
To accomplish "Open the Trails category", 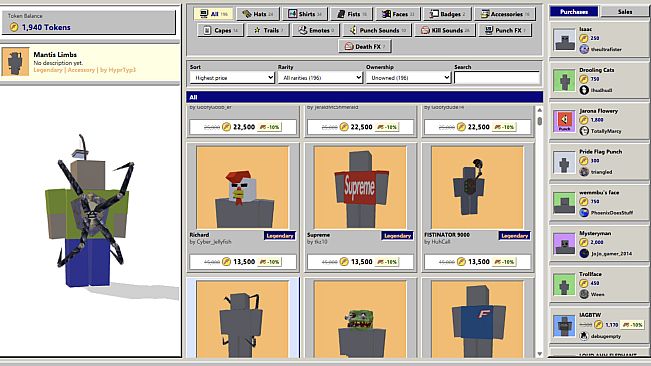I will coord(268,30).
